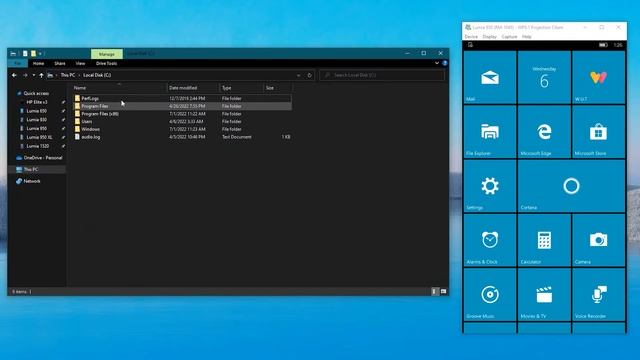Open the Alarms & Clock tile
Image resolution: width=640 pixels, height=360 pixels.
[x=490, y=240]
